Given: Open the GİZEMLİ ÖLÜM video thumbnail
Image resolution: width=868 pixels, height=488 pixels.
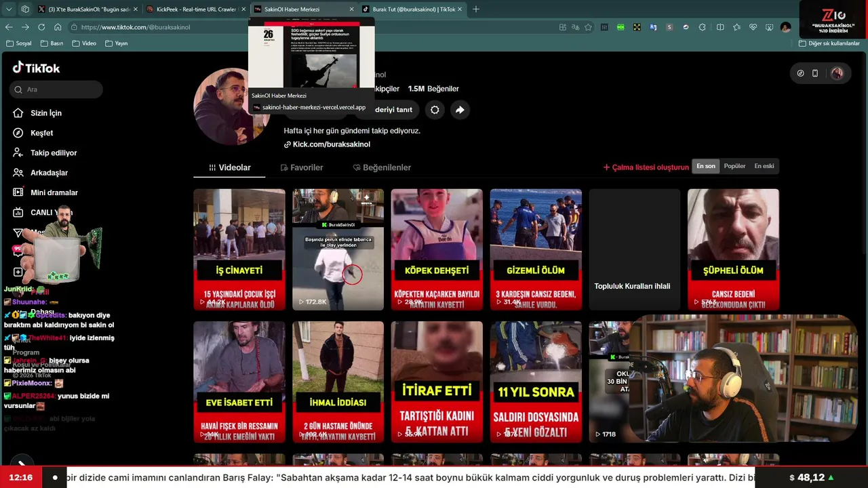Looking at the screenshot, I should tap(536, 249).
